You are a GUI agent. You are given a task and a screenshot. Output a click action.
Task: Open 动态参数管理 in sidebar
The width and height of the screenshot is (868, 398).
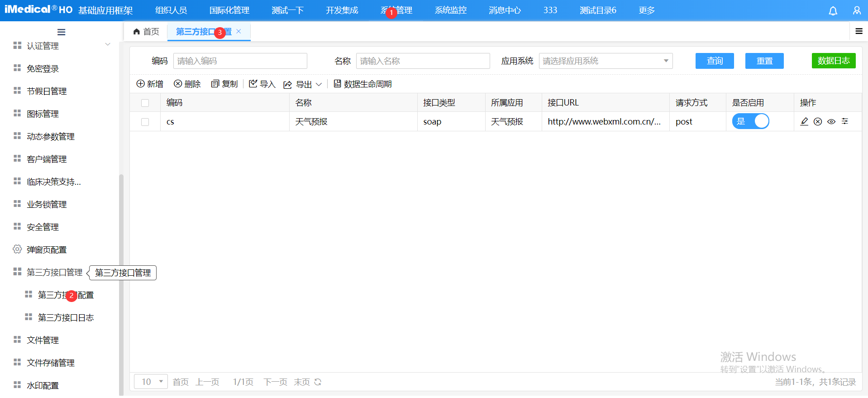(51, 136)
